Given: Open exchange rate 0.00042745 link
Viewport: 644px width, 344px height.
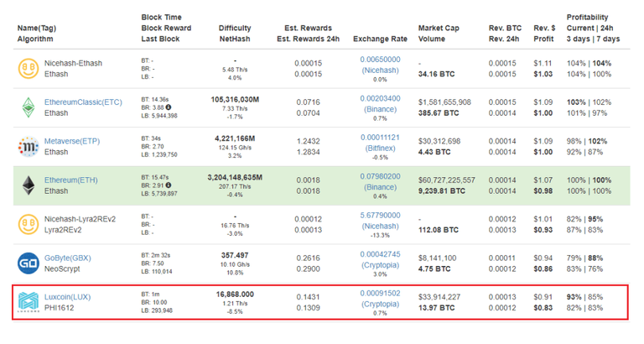Looking at the screenshot, I should (x=380, y=254).
